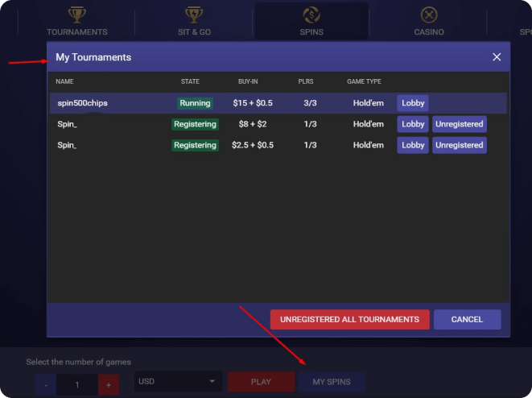Click the red Play button
This screenshot has height=398, width=532.
261,382
